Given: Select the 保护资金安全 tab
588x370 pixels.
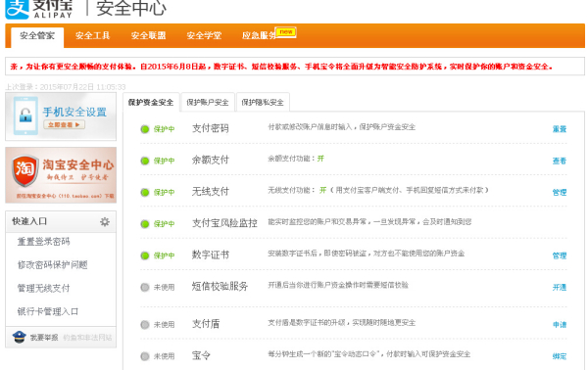Looking at the screenshot, I should click(151, 102).
